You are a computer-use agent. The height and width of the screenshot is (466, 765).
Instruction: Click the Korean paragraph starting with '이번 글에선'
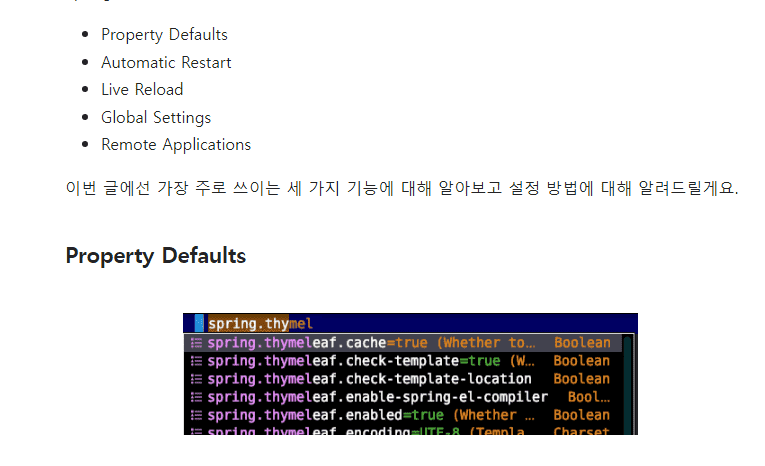tap(402, 188)
